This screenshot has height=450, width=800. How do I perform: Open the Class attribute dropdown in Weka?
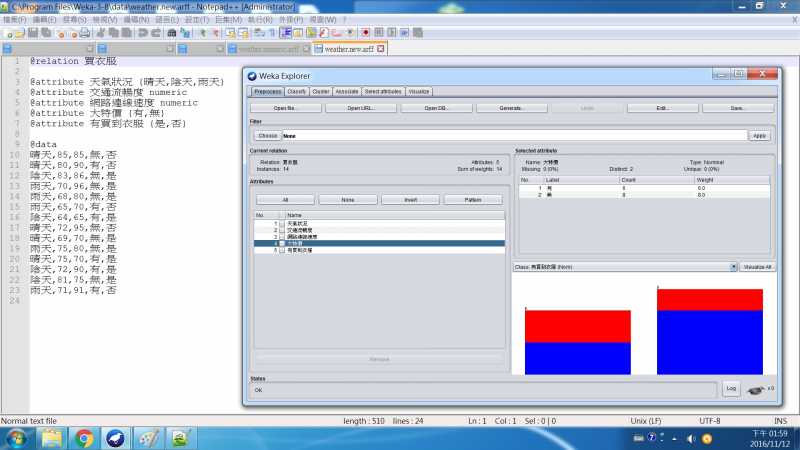pyautogui.click(x=733, y=267)
